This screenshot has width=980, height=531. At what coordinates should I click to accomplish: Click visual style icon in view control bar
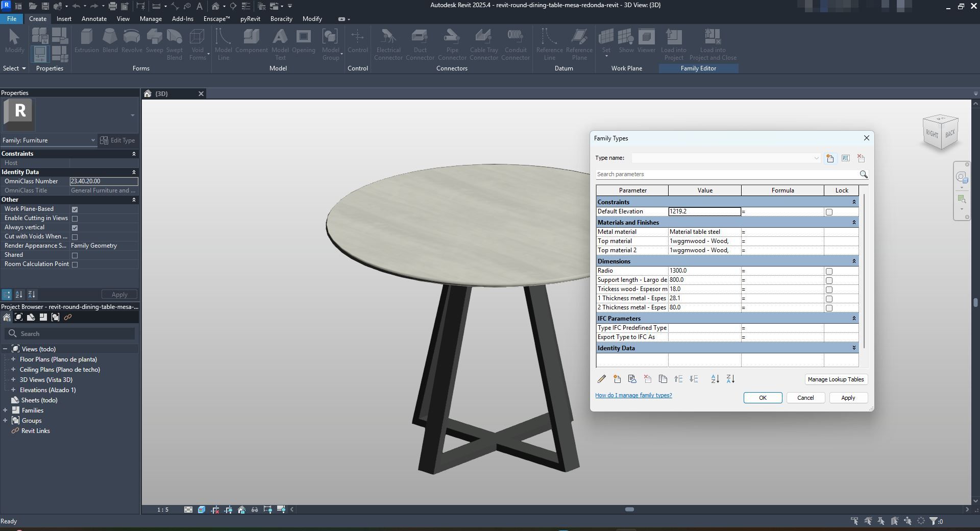pyautogui.click(x=202, y=510)
